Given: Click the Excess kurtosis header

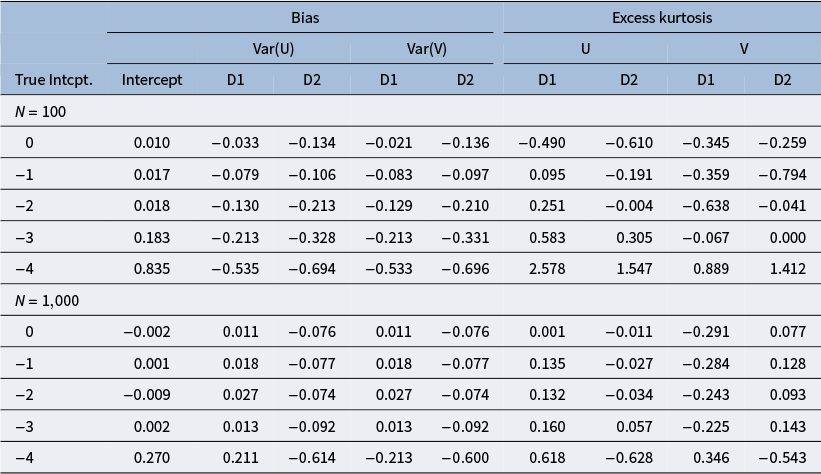Looking at the screenshot, I should (662, 18).
